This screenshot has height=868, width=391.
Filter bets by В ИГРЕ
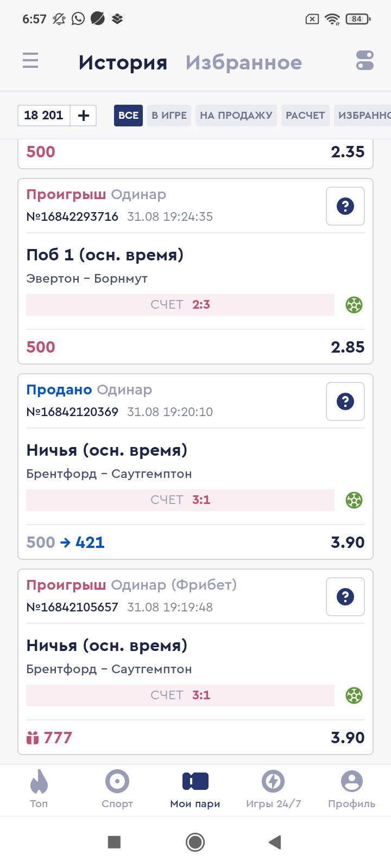pos(169,116)
